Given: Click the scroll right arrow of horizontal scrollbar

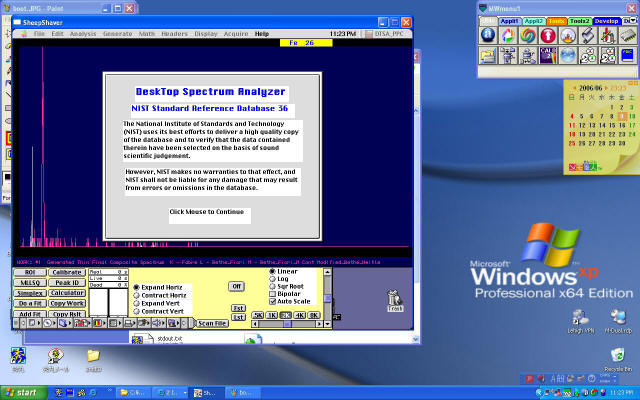Looking at the screenshot, I should tap(320, 324).
